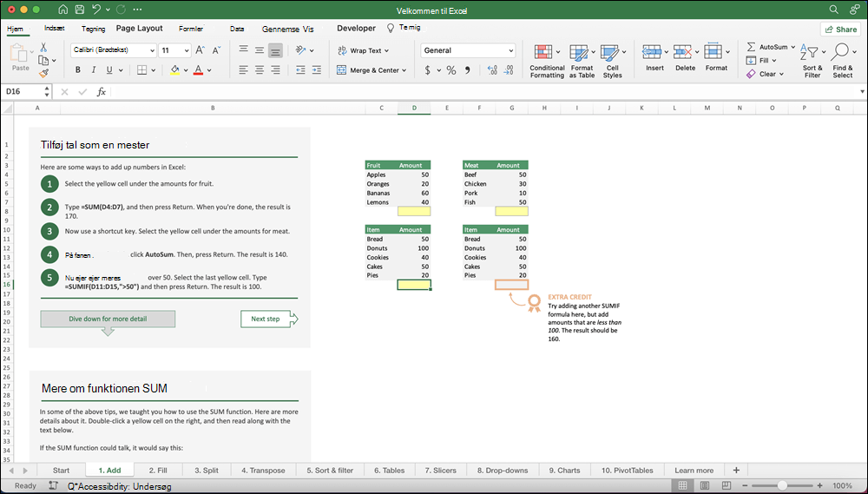Cut selection with the scissors icon

[x=43, y=48]
